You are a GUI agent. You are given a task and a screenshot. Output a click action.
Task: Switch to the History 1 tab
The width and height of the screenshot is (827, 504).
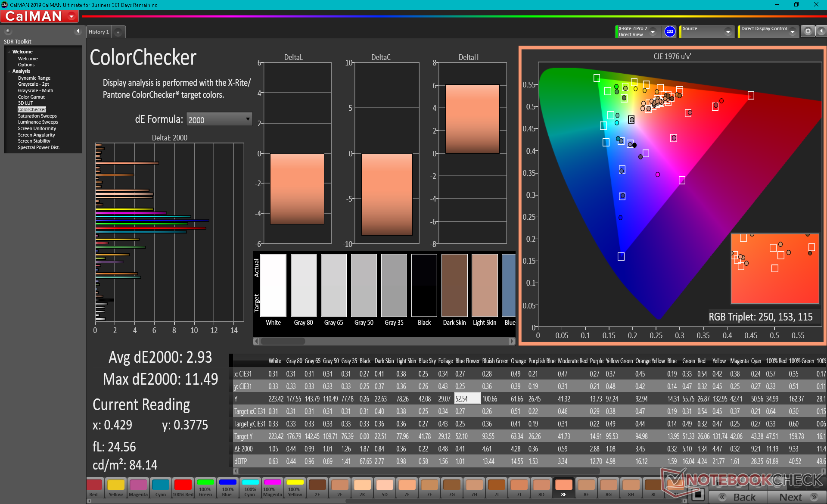99,32
